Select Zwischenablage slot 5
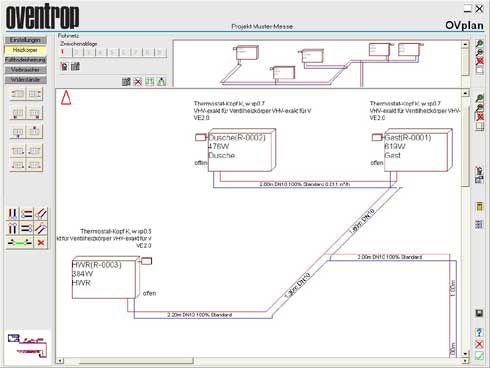The image size is (490, 368). [113, 52]
